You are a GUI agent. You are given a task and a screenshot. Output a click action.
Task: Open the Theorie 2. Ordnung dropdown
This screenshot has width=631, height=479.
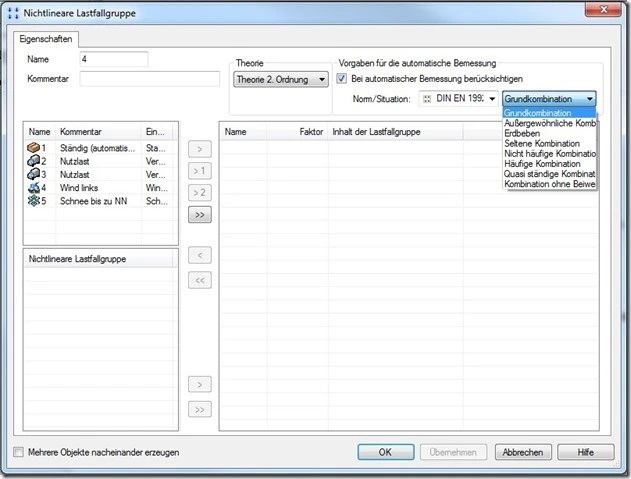pyautogui.click(x=281, y=79)
